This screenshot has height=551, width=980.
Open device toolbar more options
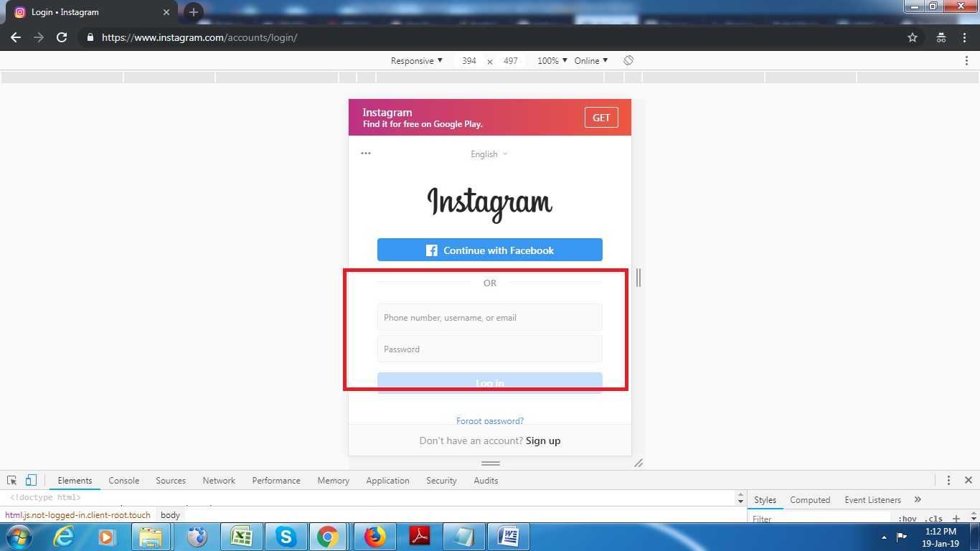coord(966,61)
